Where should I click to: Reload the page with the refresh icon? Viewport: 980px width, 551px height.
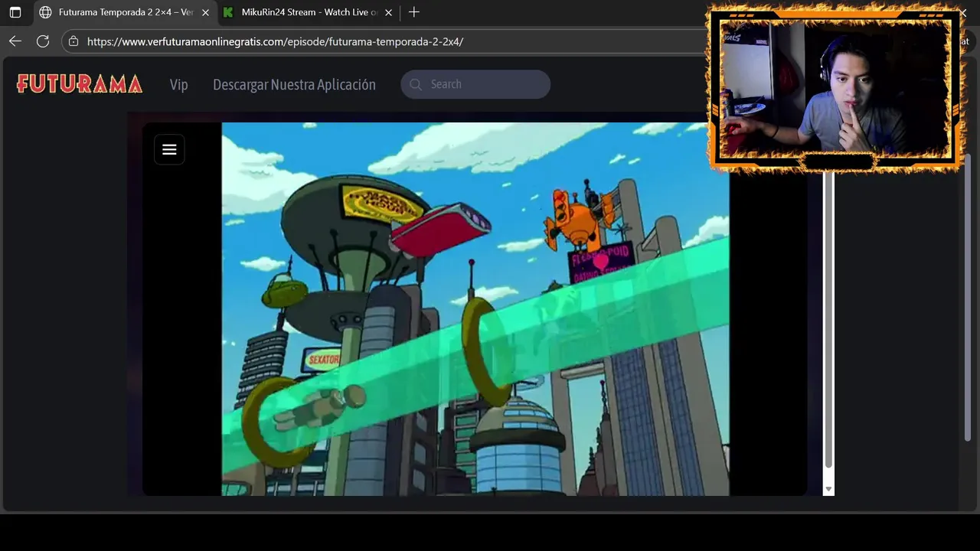[43, 41]
